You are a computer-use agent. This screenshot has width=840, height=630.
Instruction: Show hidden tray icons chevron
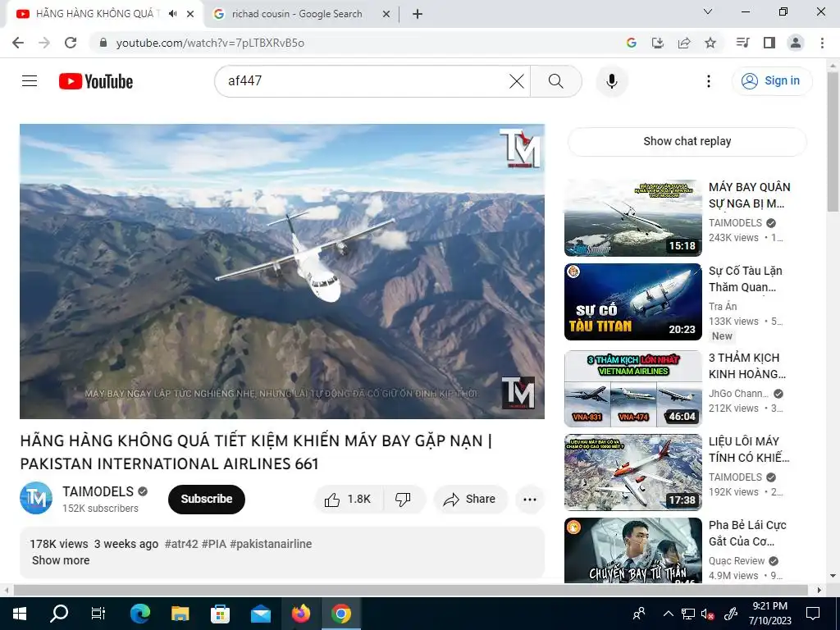[x=668, y=614]
